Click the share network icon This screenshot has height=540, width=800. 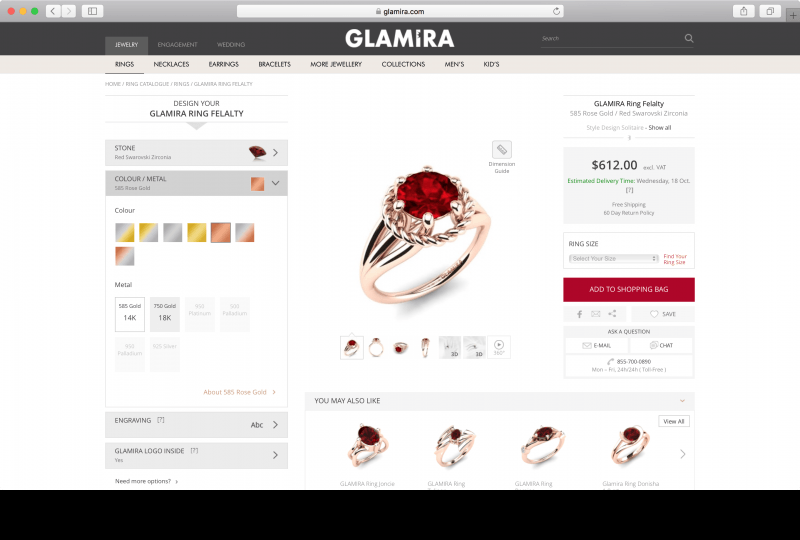coord(612,314)
